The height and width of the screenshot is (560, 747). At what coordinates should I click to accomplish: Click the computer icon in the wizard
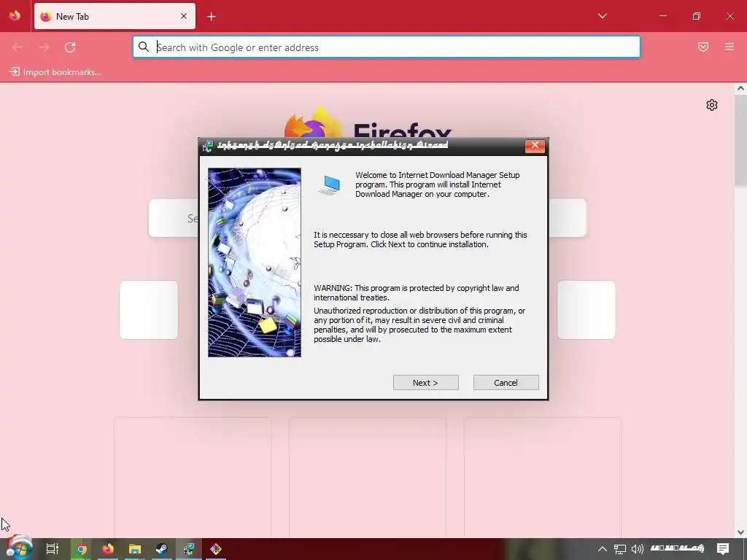pos(329,184)
